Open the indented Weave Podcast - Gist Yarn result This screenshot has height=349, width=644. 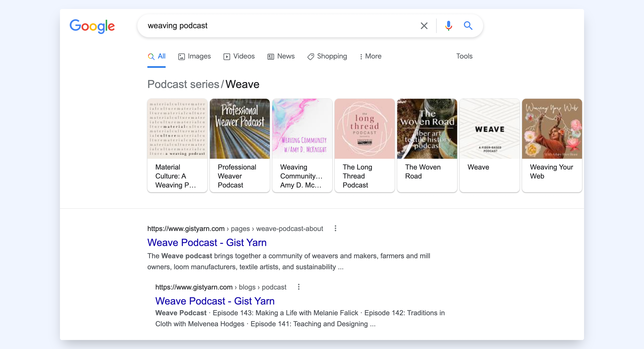click(x=215, y=301)
